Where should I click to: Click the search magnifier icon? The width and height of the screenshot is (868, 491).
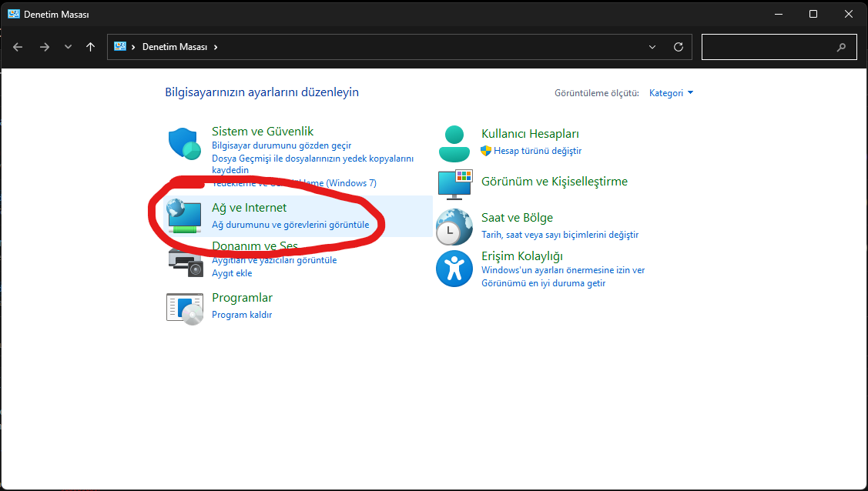(841, 47)
